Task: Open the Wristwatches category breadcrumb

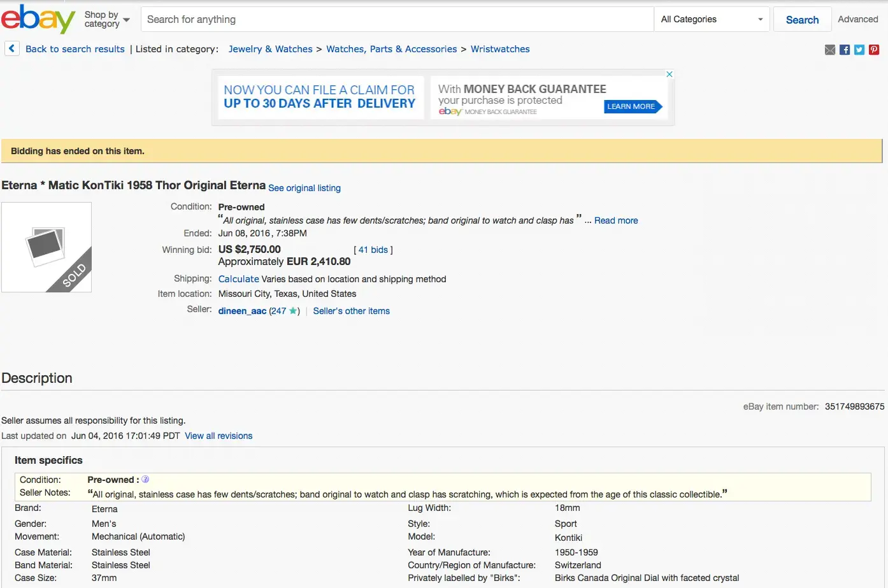Action: [x=500, y=49]
